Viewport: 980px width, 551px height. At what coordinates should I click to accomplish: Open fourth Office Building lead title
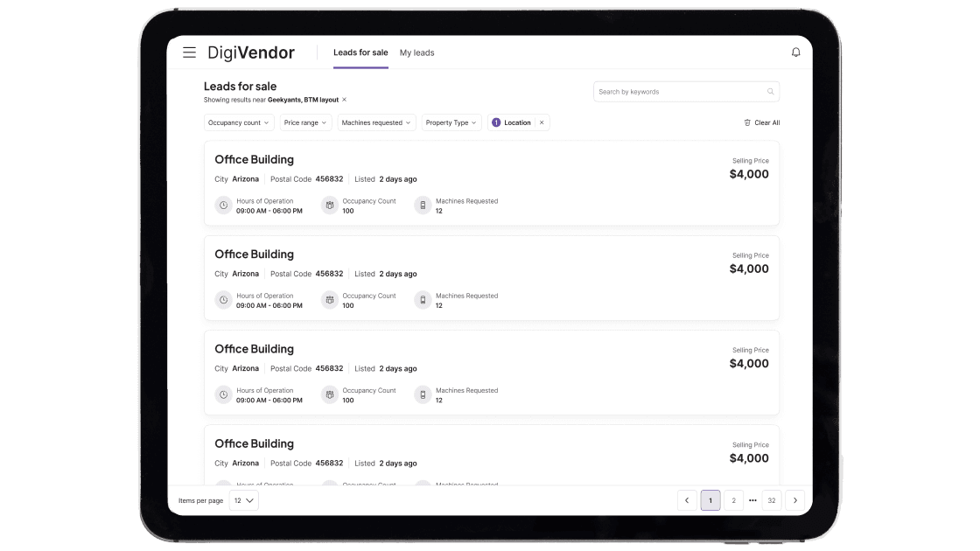255,443
